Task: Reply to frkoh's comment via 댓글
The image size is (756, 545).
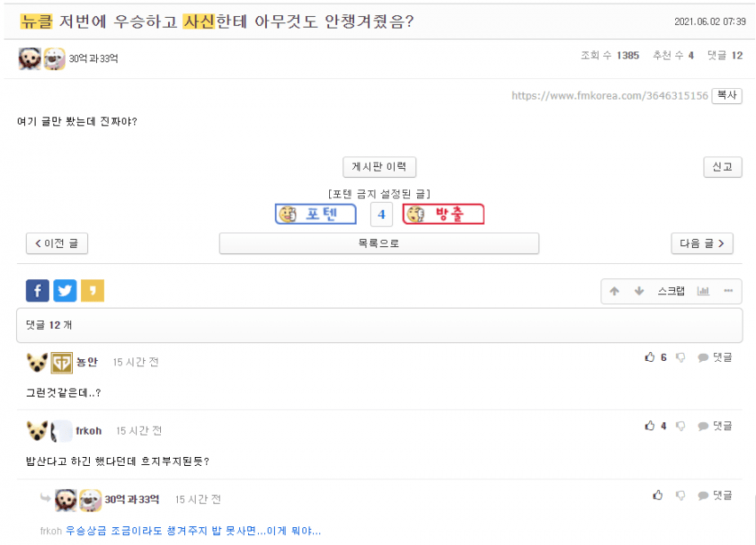Action: pyautogui.click(x=715, y=426)
